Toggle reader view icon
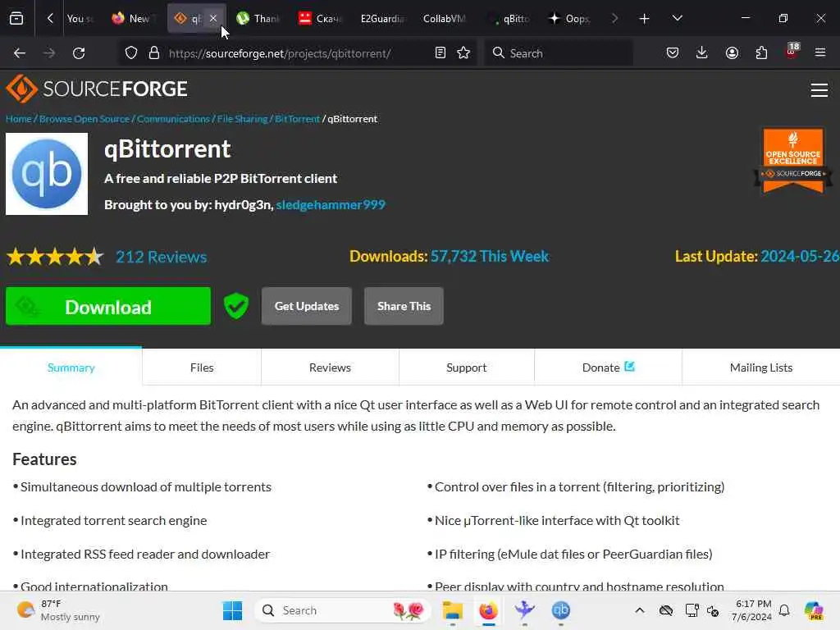Screen dimensions: 840x630 point(441,52)
